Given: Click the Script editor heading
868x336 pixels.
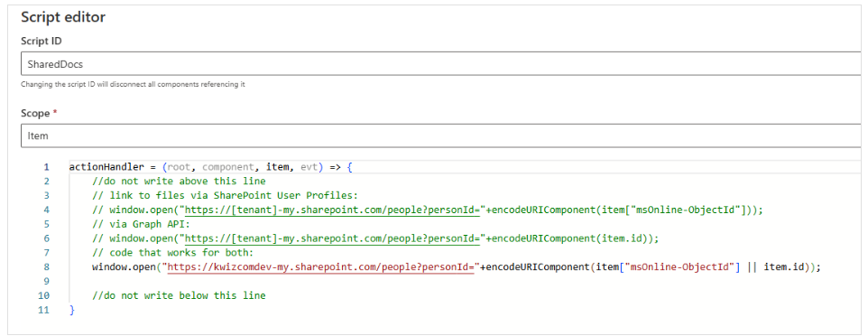Looking at the screenshot, I should click(63, 17).
